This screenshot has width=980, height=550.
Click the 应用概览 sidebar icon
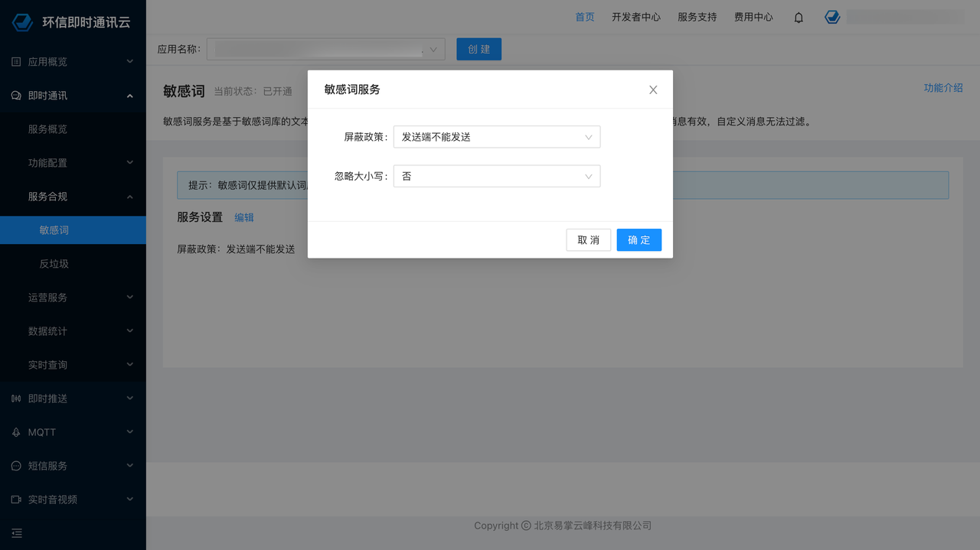(16, 62)
